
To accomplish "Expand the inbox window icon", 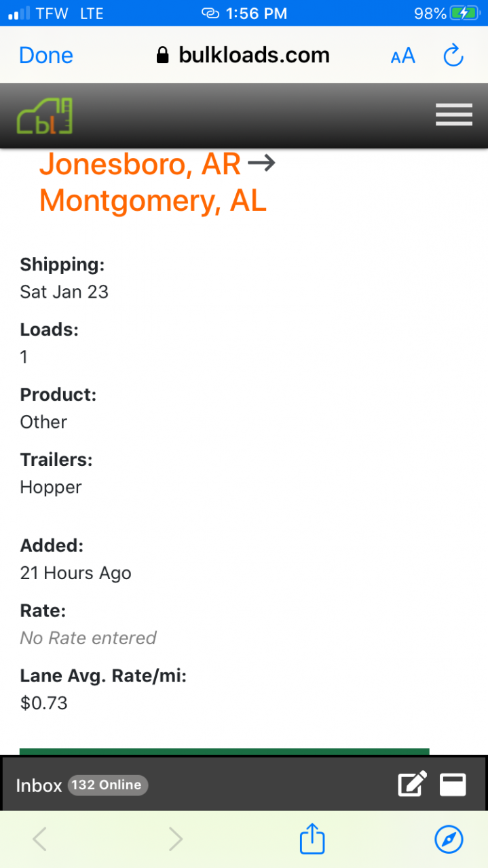I will (453, 785).
